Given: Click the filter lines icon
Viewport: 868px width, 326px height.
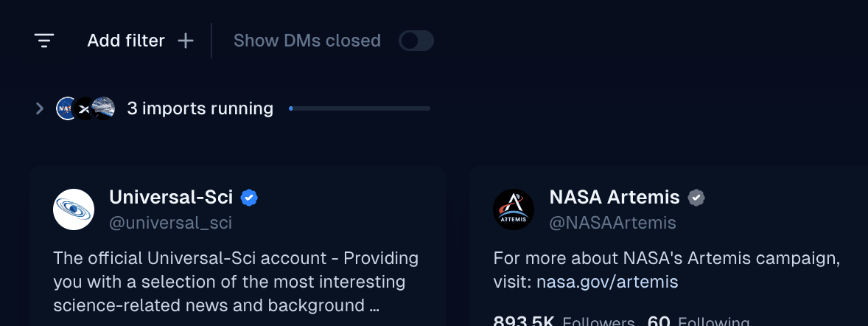Looking at the screenshot, I should [44, 41].
